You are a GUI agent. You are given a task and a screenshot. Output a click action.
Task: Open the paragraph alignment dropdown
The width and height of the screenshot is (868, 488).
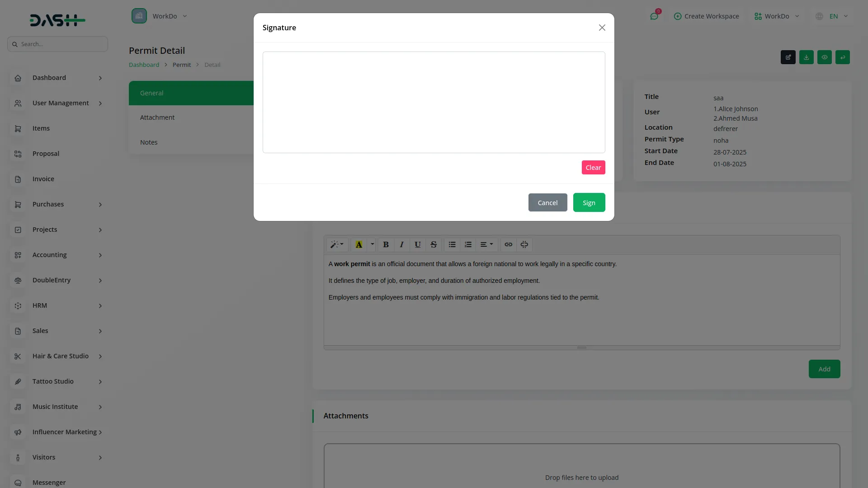486,244
